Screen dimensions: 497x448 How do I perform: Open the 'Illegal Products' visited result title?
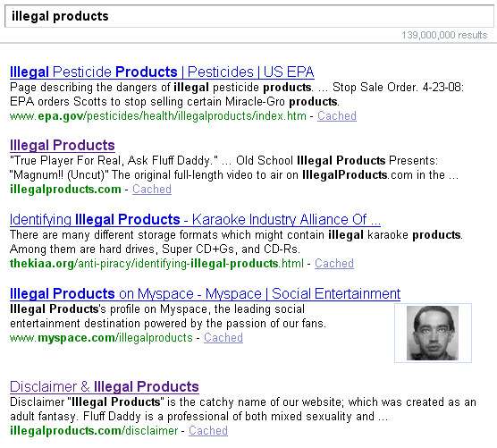click(x=63, y=145)
